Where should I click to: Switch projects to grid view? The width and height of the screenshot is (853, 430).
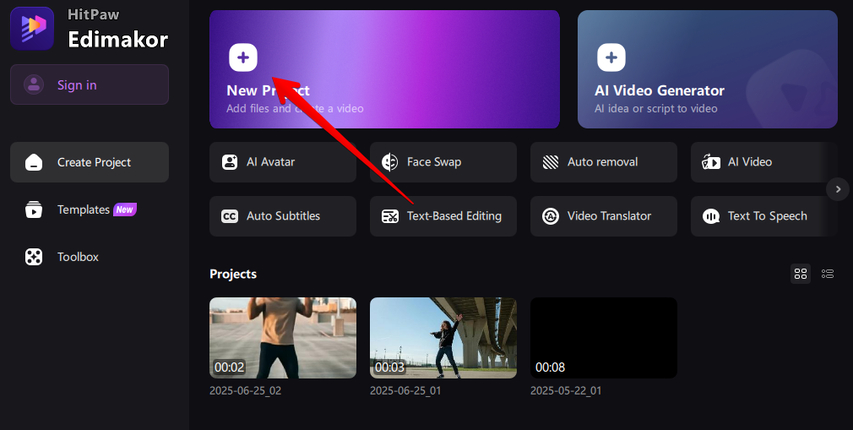[x=800, y=273]
